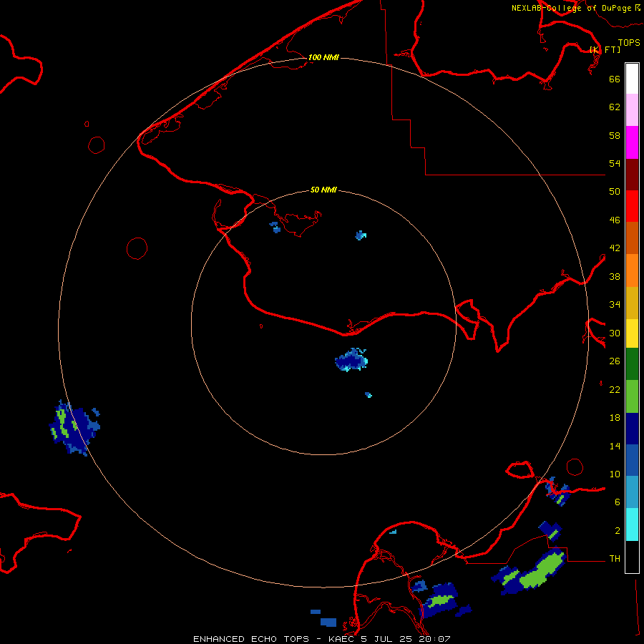Click legend value "50"

(x=615, y=192)
